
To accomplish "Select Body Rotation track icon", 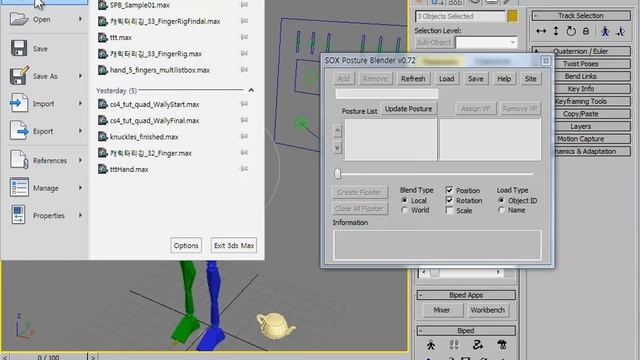I will tap(571, 31).
